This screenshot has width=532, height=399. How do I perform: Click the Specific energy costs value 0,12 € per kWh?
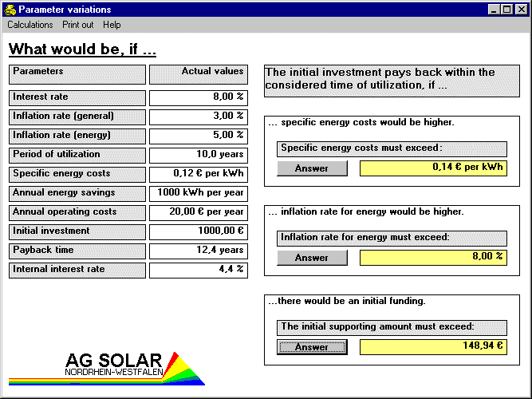click(199, 174)
